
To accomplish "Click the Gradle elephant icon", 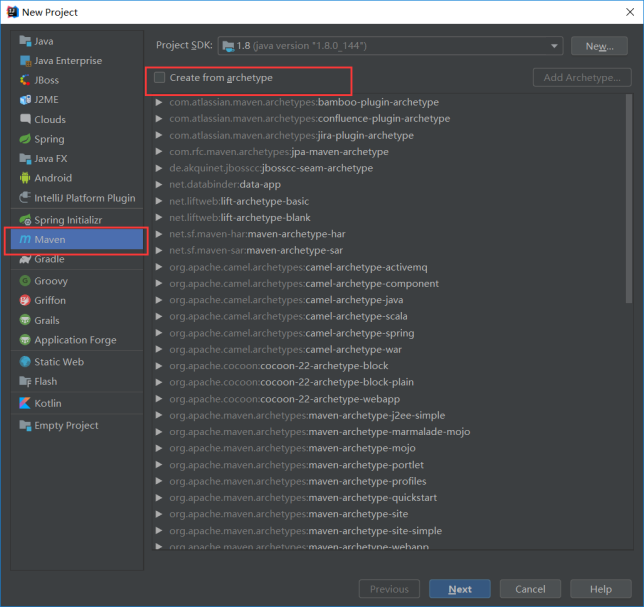I will pos(25,259).
